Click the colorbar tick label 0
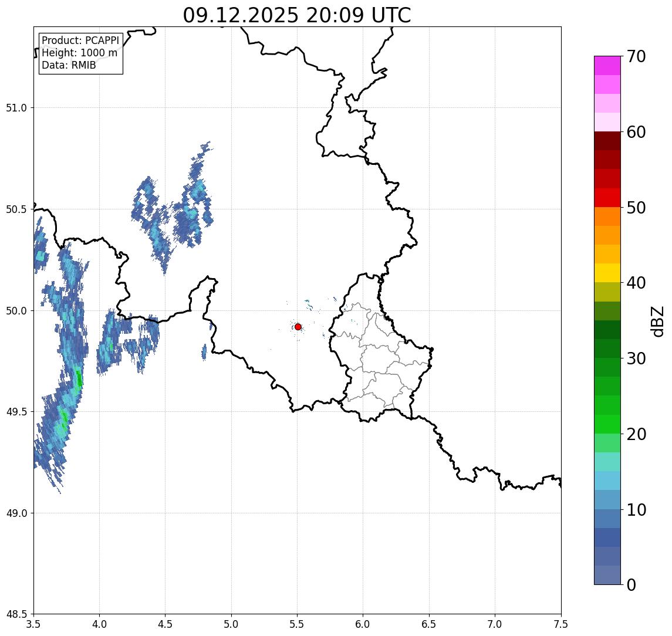 coord(632,584)
